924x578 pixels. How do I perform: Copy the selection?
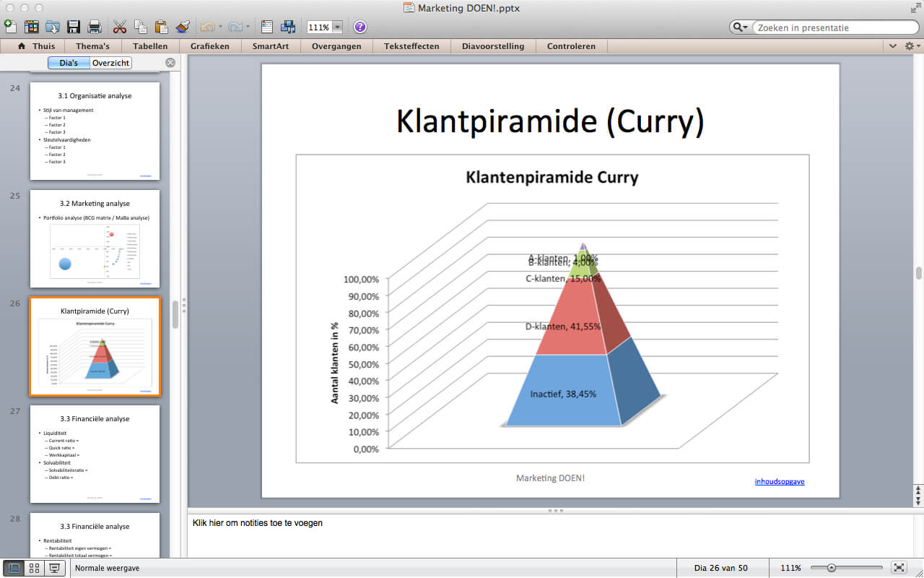pyautogui.click(x=141, y=27)
